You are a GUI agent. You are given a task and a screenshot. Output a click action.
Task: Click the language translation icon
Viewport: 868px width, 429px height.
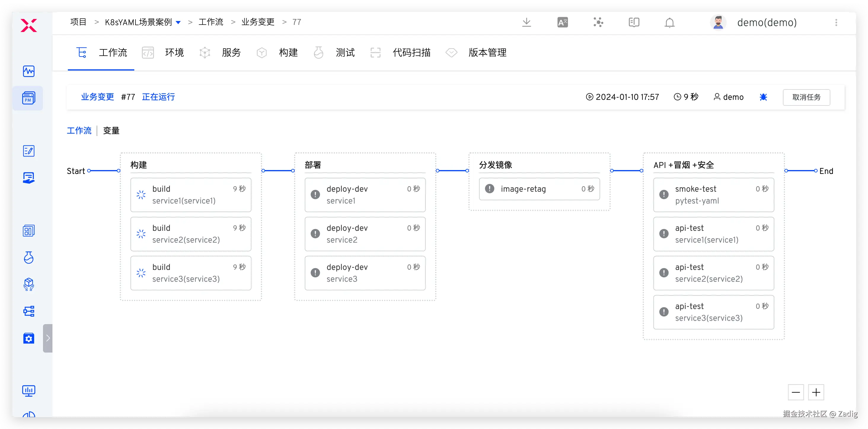(562, 23)
